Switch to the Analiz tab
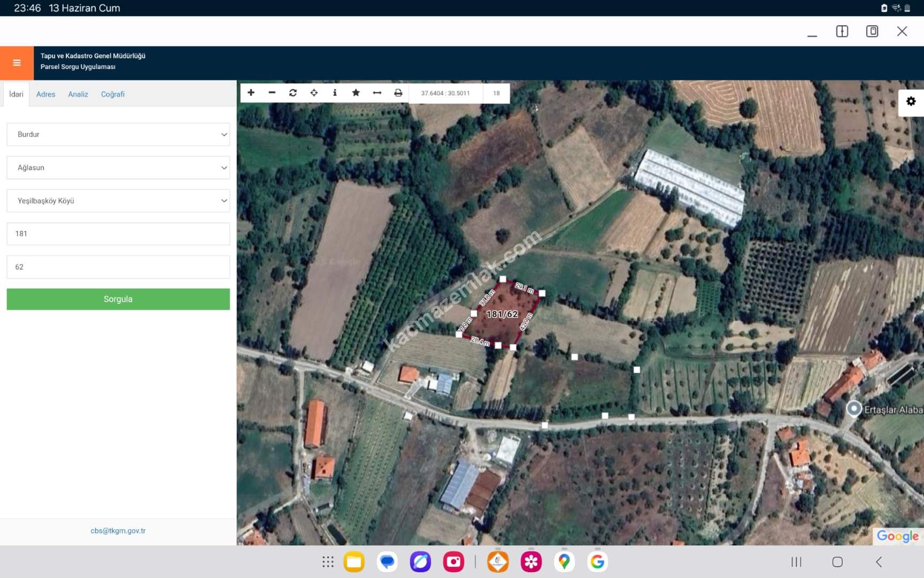 point(78,94)
